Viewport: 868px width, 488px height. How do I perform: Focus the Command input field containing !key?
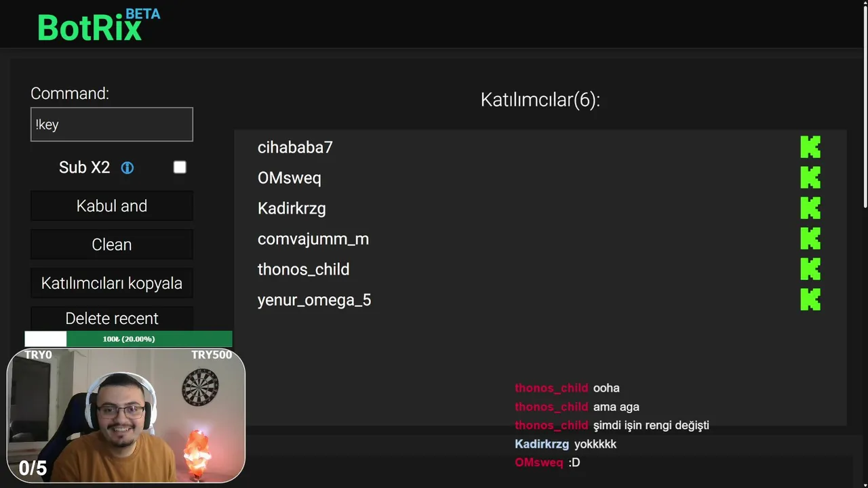click(x=112, y=125)
